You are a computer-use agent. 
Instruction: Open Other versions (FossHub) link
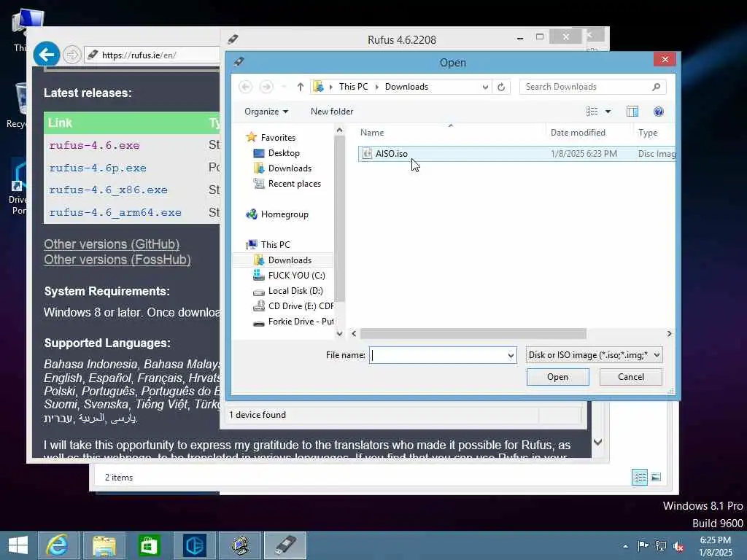pyautogui.click(x=117, y=260)
